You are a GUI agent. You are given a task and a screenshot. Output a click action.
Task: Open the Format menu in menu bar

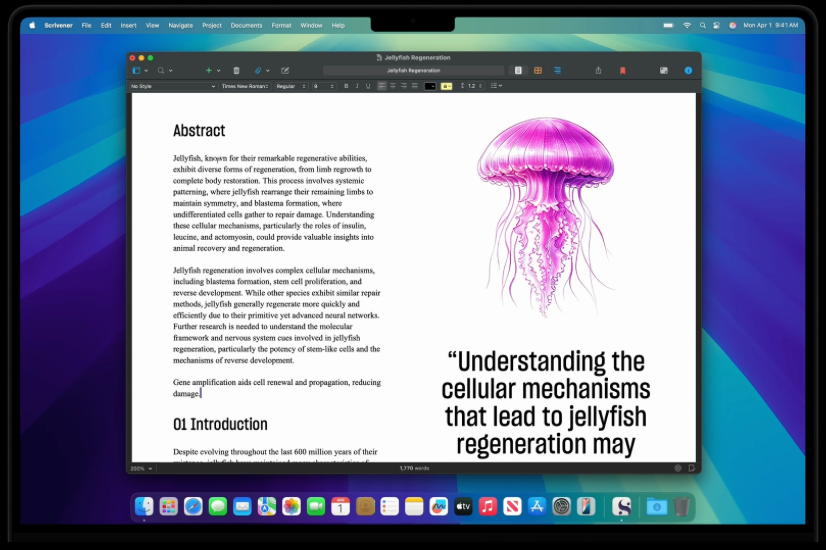tap(281, 25)
